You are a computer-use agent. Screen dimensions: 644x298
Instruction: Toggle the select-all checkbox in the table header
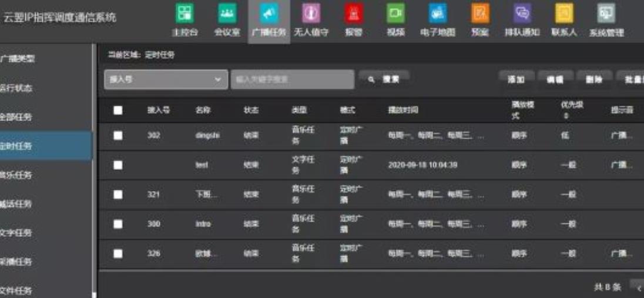(118, 110)
